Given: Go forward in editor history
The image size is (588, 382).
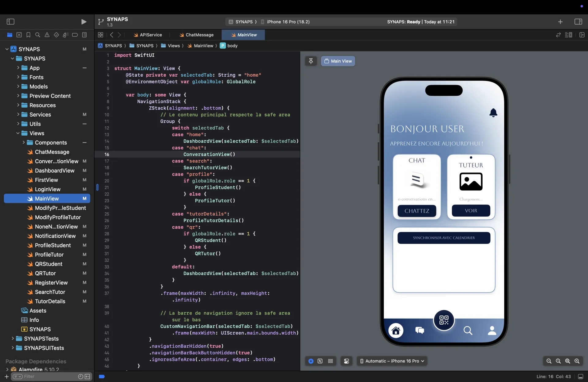Looking at the screenshot, I should coord(119,35).
